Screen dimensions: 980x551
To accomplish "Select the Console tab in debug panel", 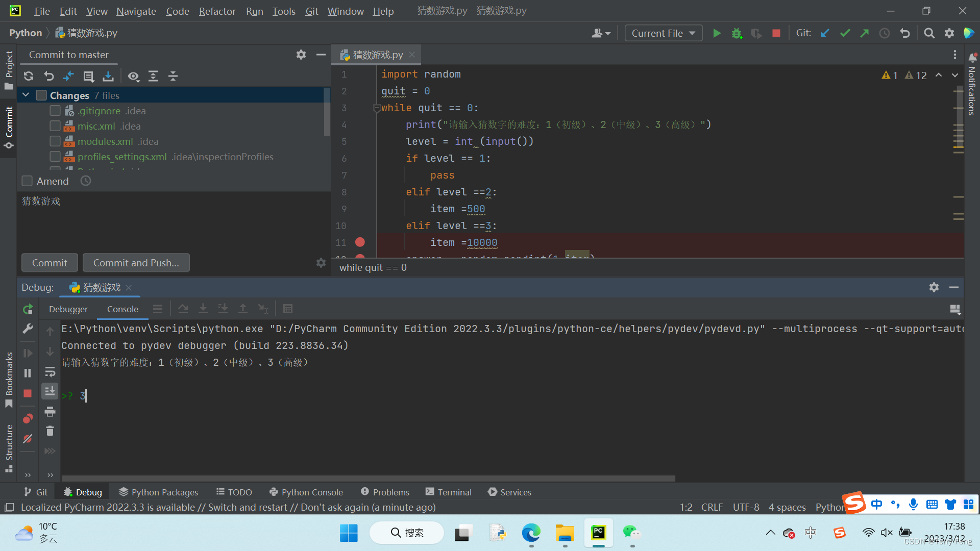I will coord(122,308).
